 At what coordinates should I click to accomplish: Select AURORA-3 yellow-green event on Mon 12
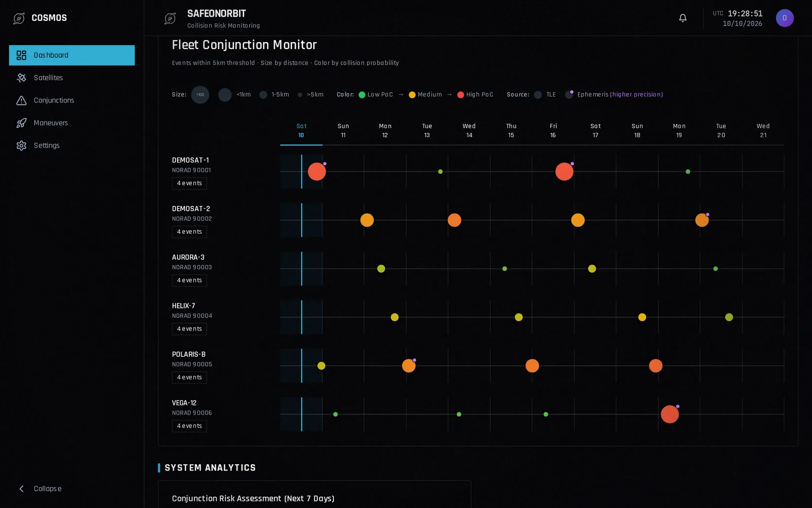click(x=381, y=269)
